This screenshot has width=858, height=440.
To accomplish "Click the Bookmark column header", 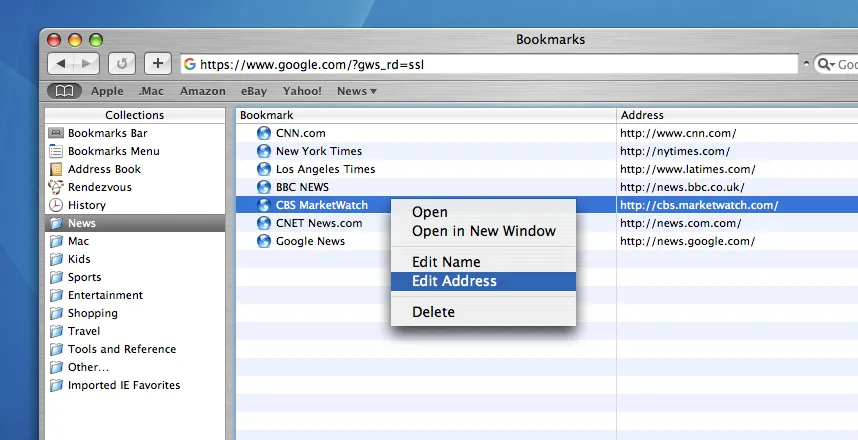I will pos(426,115).
